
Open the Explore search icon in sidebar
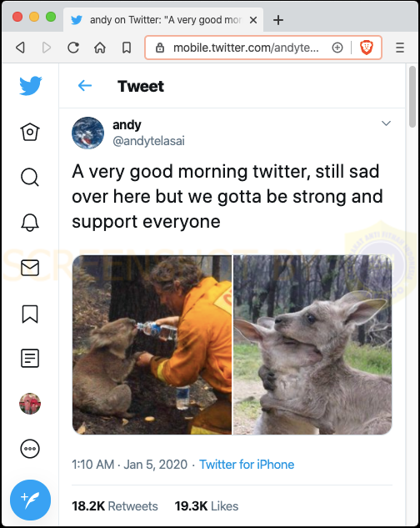pyautogui.click(x=30, y=177)
